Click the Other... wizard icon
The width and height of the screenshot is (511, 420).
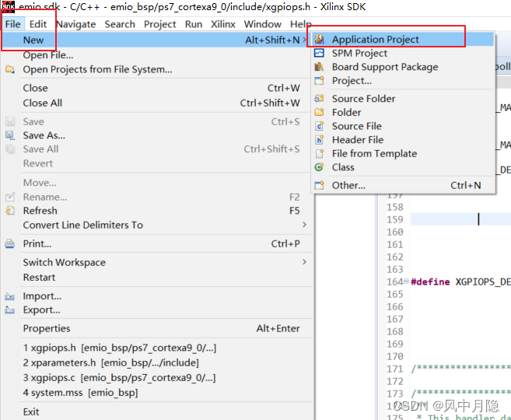pos(320,185)
